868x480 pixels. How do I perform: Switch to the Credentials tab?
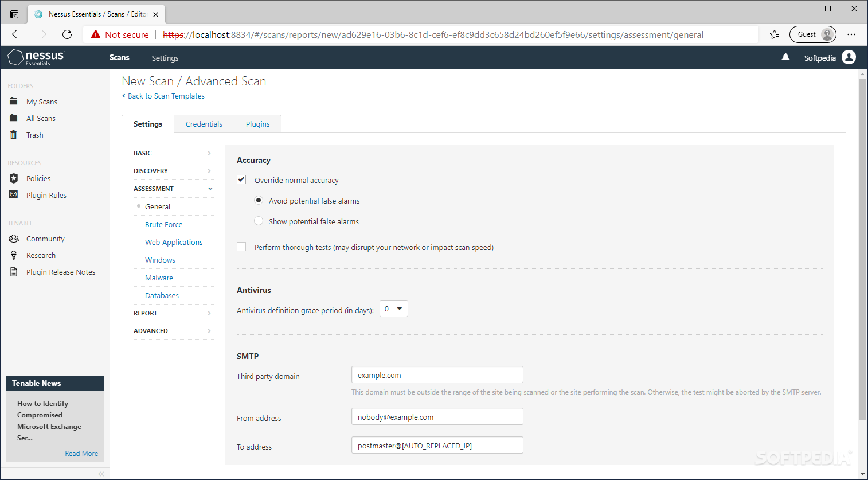tap(204, 124)
